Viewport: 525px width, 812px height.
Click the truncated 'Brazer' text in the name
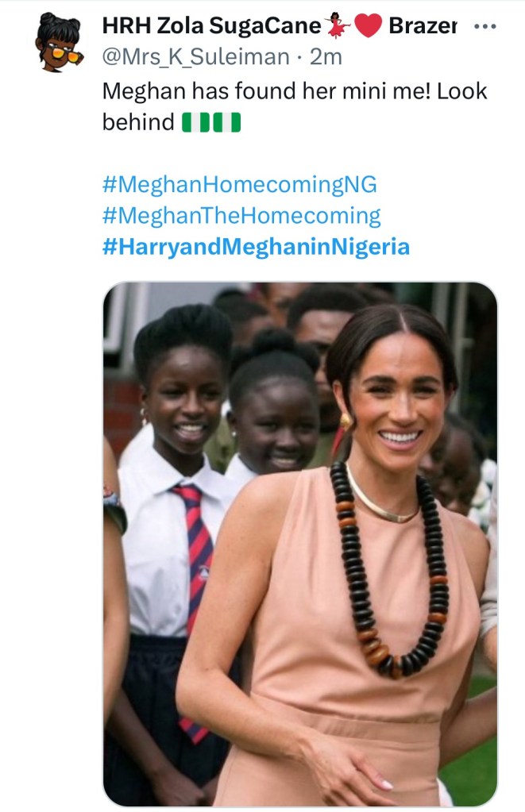[423, 26]
